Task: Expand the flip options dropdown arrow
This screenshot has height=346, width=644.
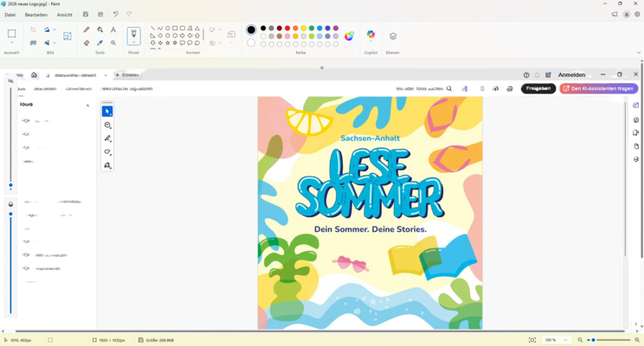Action: 55,43
